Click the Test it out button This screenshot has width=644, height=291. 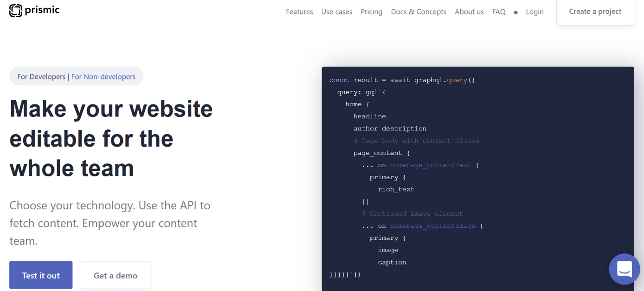click(41, 275)
